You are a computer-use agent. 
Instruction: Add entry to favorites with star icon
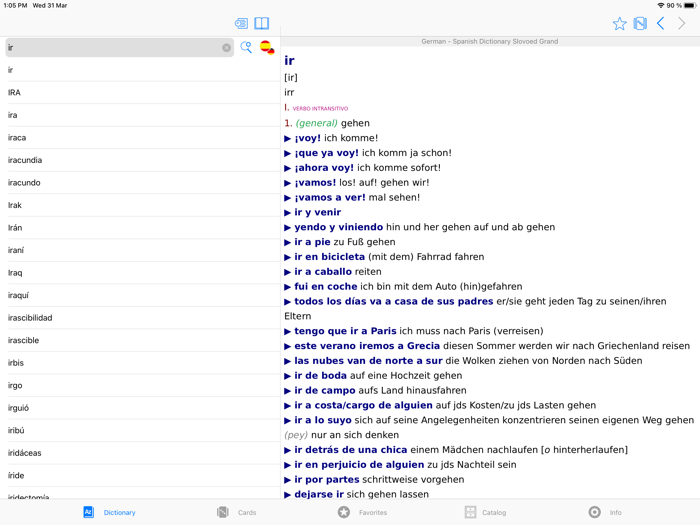coord(619,23)
